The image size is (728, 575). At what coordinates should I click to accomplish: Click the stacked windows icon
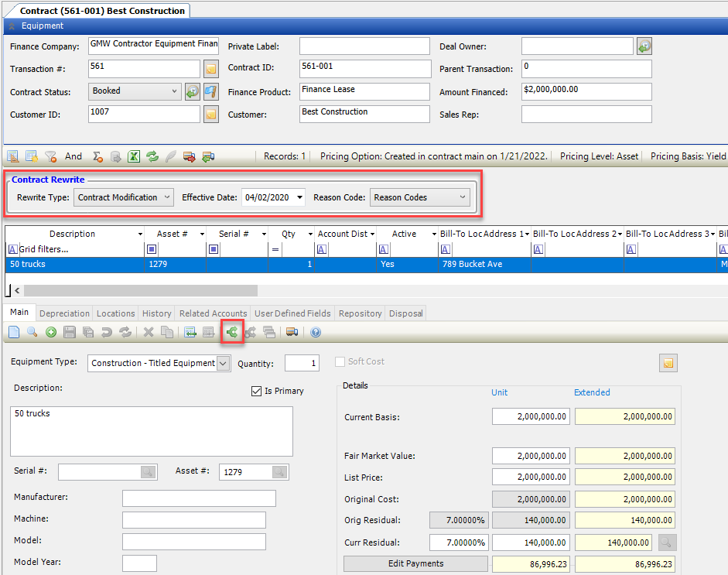[x=269, y=332]
